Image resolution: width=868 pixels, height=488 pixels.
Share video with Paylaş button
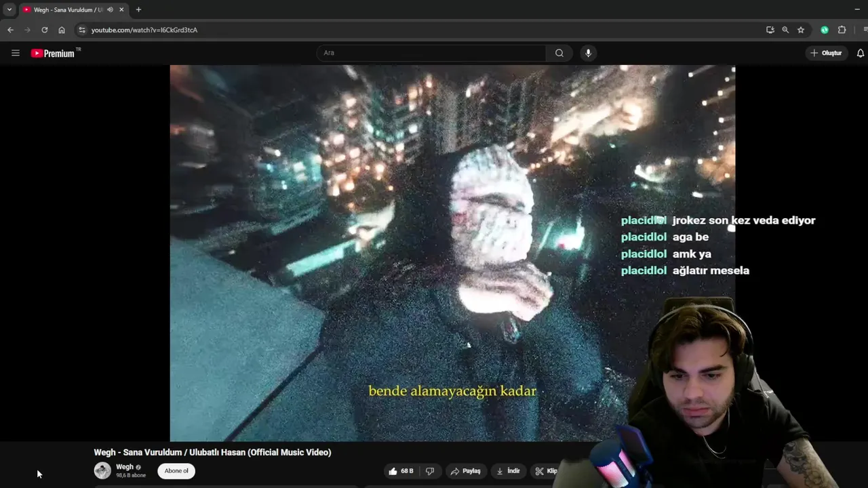[465, 471]
